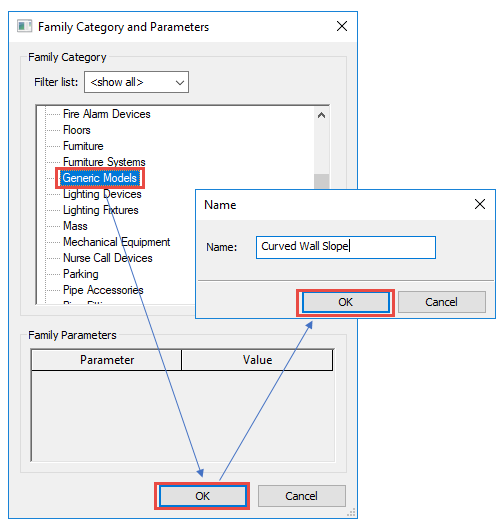Select Mass category
502x525 pixels.
(75, 226)
